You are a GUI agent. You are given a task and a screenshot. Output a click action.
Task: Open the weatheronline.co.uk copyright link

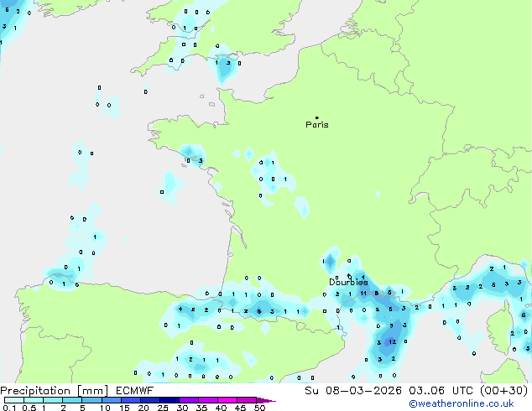coord(462,403)
